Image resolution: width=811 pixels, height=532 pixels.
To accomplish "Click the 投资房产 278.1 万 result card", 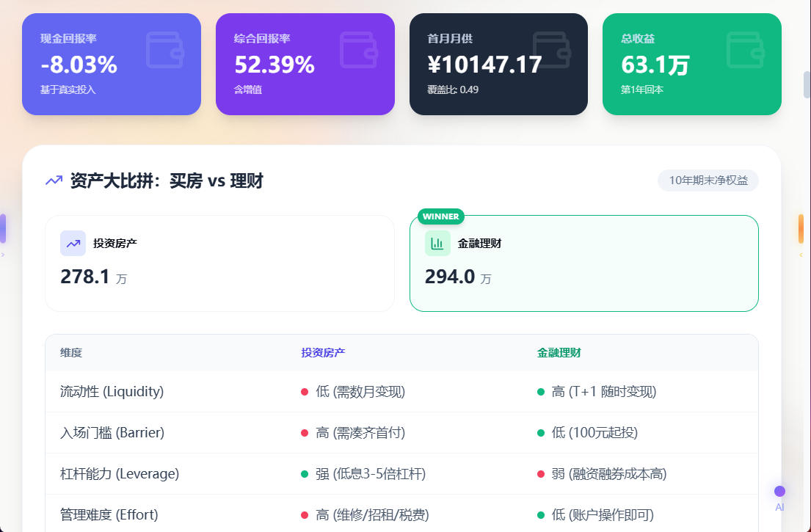I will pyautogui.click(x=220, y=263).
